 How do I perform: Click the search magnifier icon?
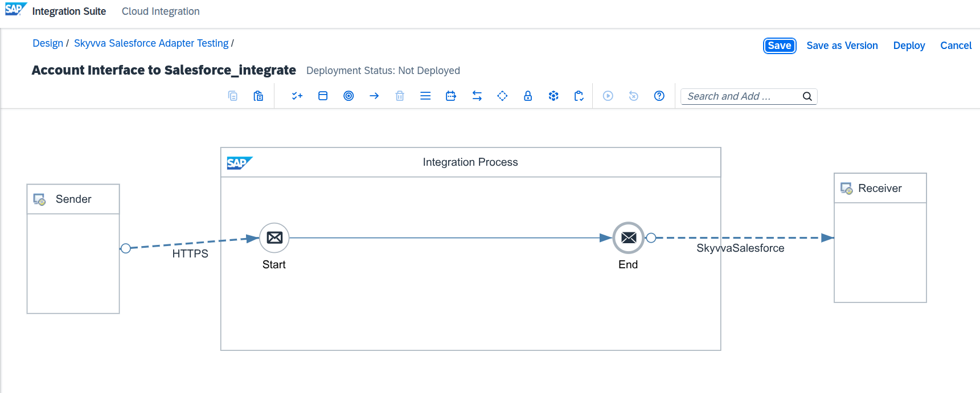click(x=807, y=96)
